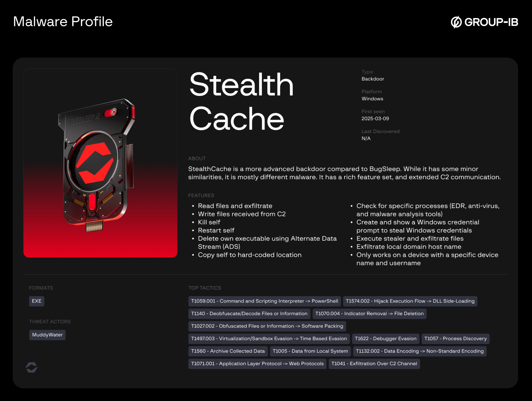The width and height of the screenshot is (532, 401).
Task: Click T1027.002 Software Packing tag
Action: 267,326
